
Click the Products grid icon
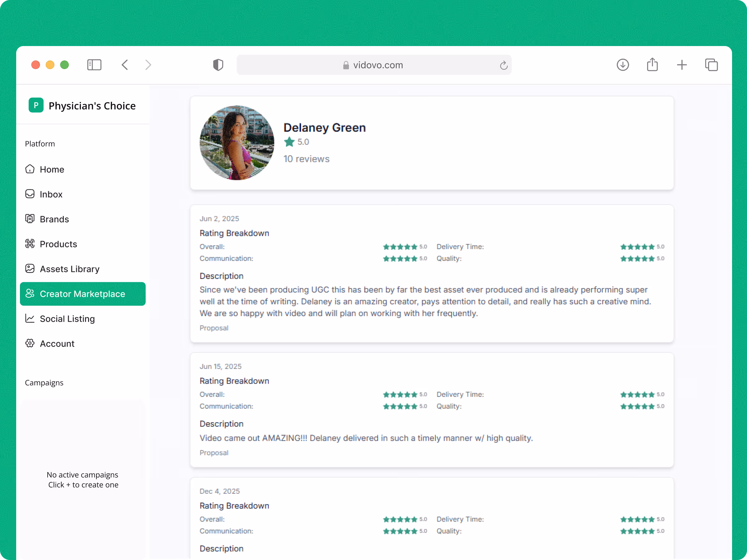tap(30, 244)
